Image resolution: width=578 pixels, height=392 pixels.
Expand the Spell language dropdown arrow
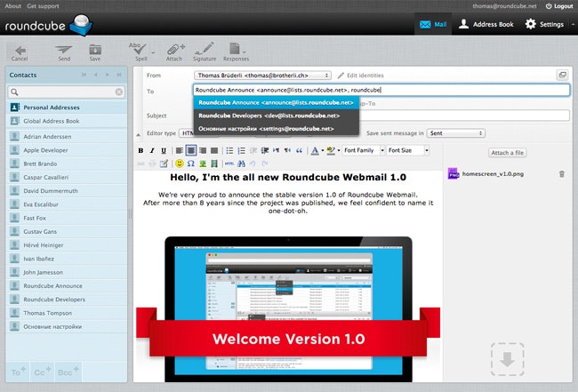pyautogui.click(x=153, y=52)
